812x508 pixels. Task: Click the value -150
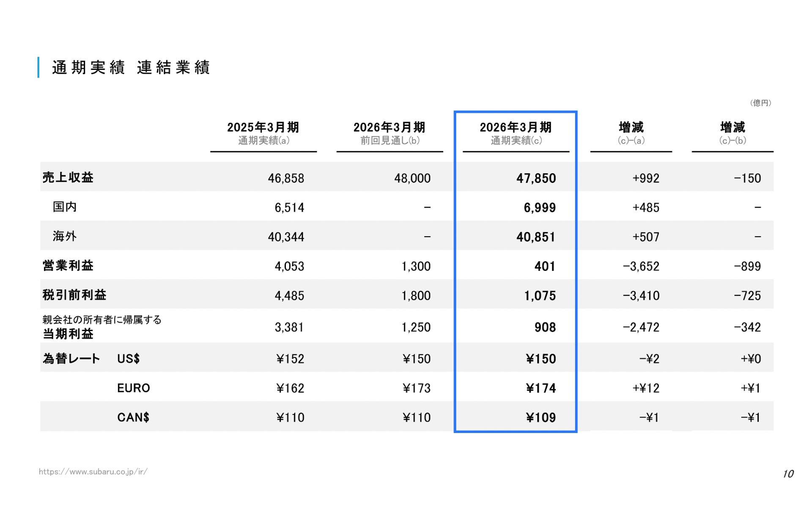pos(747,178)
